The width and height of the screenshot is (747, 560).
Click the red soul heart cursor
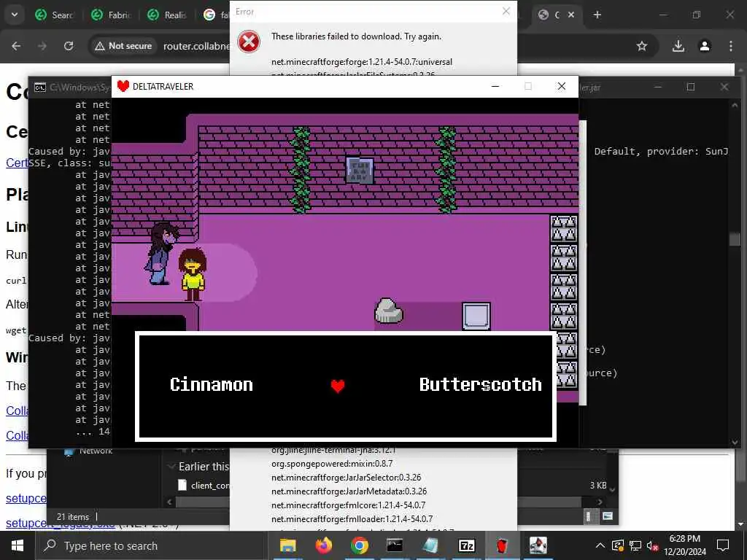338,386
